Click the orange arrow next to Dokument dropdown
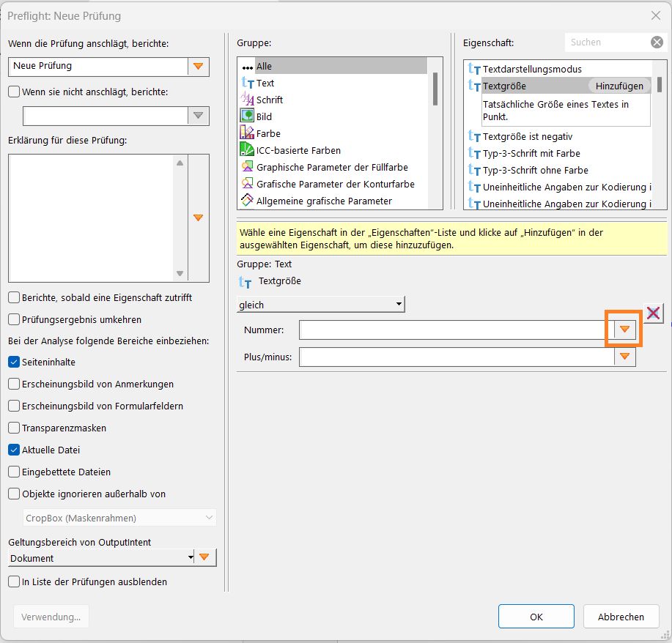Viewport: 672px width, 643px height. click(x=204, y=557)
